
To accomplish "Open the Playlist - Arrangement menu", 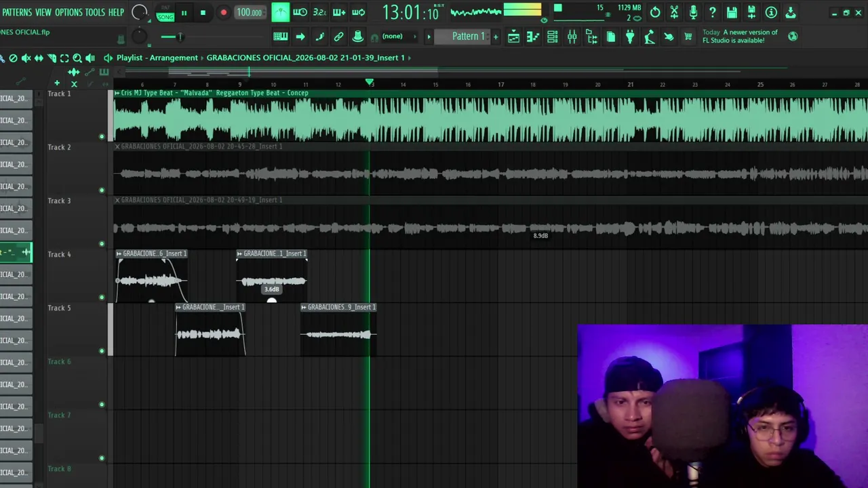I will 157,58.
